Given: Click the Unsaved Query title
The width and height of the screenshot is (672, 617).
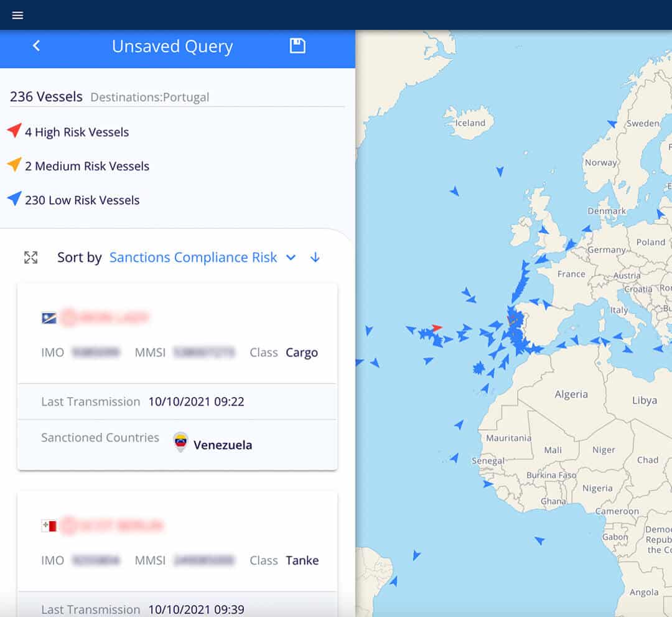Looking at the screenshot, I should [x=172, y=46].
